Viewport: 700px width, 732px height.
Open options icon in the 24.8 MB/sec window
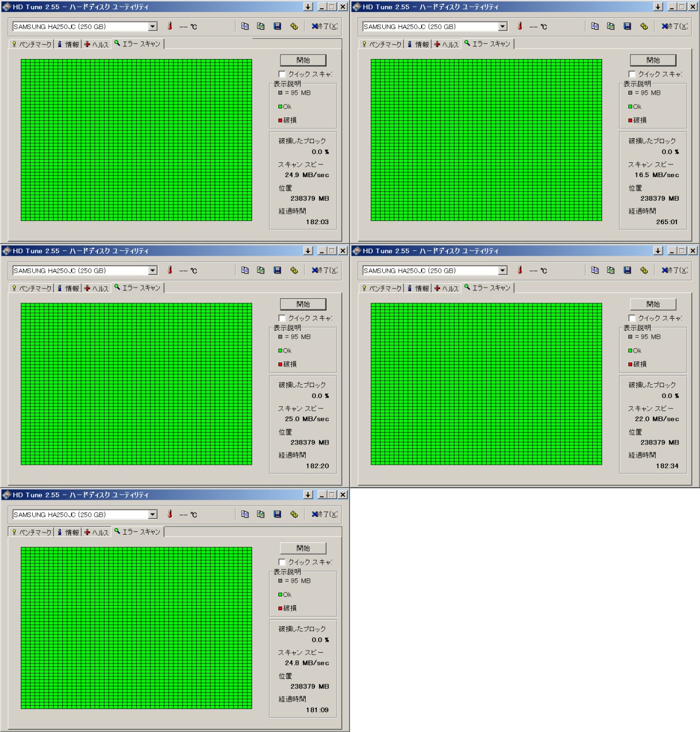pyautogui.click(x=294, y=514)
